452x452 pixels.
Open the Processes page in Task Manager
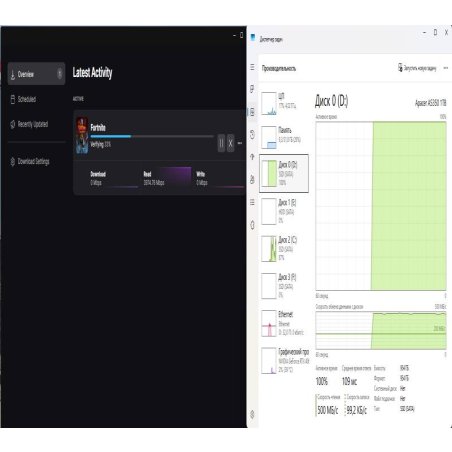pos(252,89)
